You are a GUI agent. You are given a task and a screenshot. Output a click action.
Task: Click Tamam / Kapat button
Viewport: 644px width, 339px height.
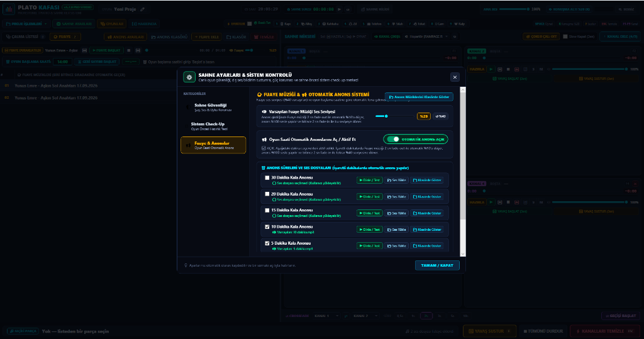437,265
